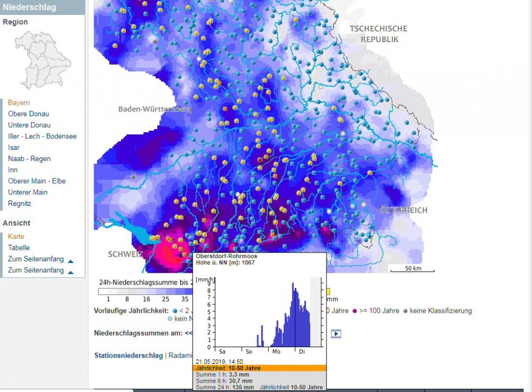Click the blue '< 2' Jährlichkeit legend dot

[x=175, y=311]
